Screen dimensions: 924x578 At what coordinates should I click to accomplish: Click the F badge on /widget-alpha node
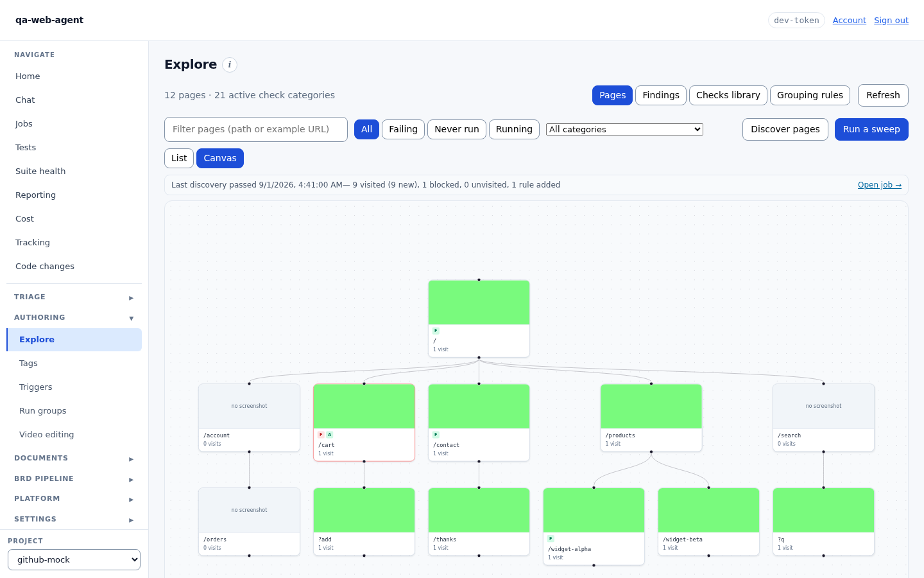(551, 539)
